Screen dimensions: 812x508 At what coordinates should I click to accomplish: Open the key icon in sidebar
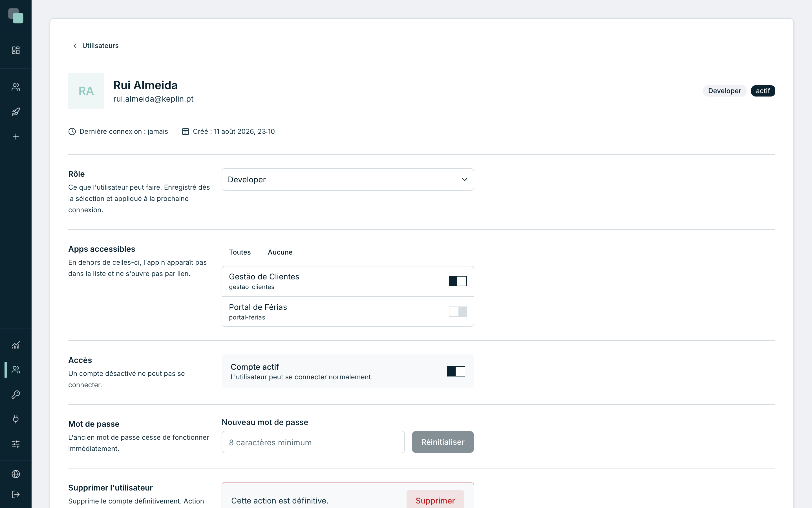16,395
